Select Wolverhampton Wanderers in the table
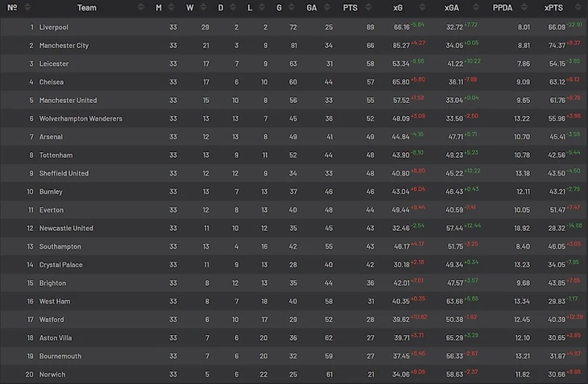Screen dimensions: 588x384 click(81, 119)
